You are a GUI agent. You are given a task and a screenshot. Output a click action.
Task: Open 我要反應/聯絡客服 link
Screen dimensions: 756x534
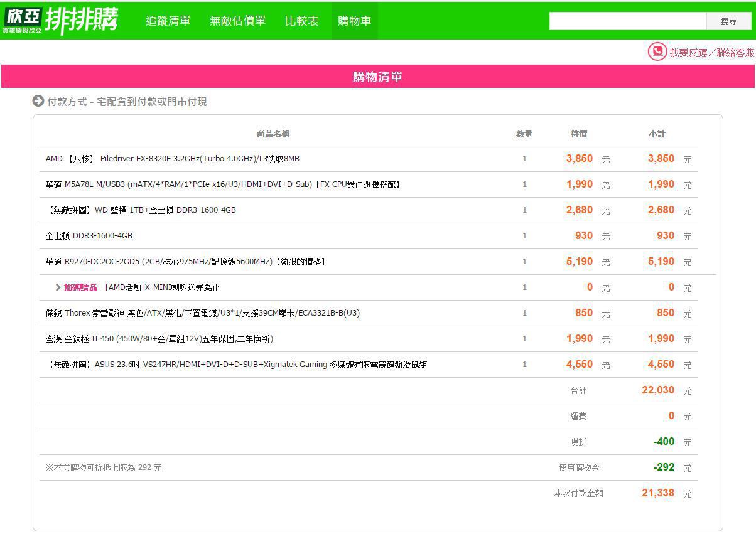tap(711, 53)
